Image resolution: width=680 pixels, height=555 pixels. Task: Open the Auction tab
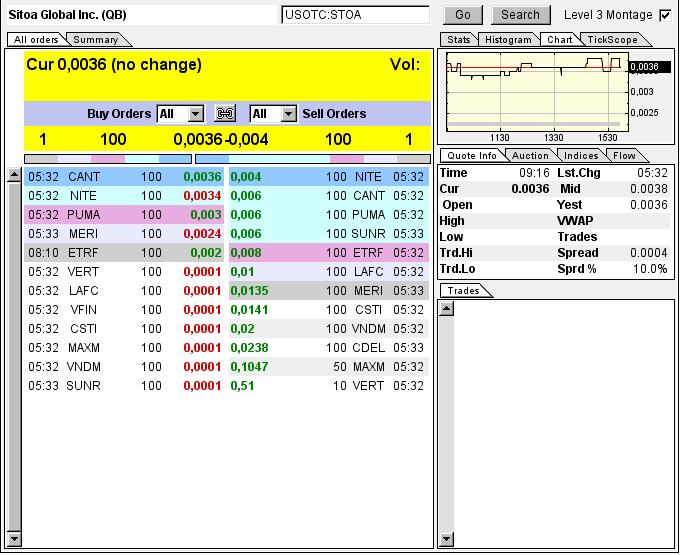[x=530, y=156]
